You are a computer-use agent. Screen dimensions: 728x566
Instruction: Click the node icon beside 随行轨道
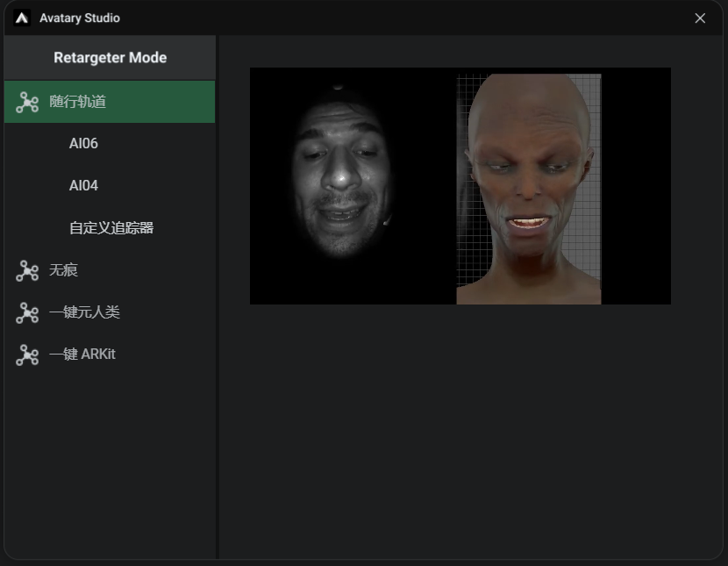coord(27,103)
